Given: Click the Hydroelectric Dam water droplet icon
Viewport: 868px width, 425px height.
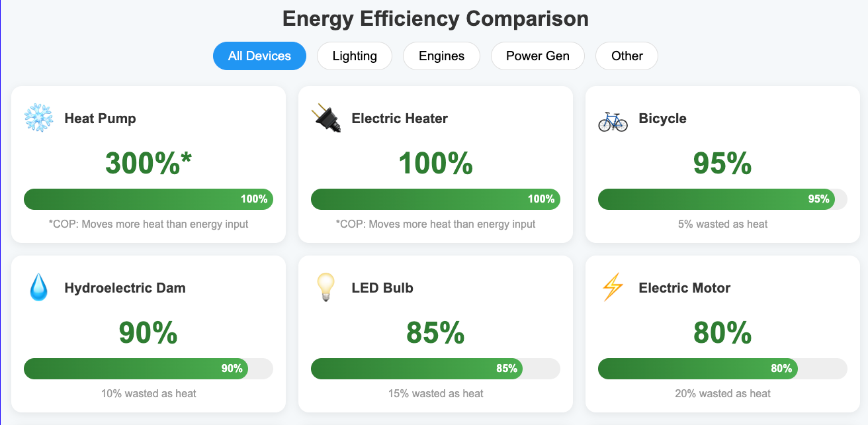Looking at the screenshot, I should [38, 288].
